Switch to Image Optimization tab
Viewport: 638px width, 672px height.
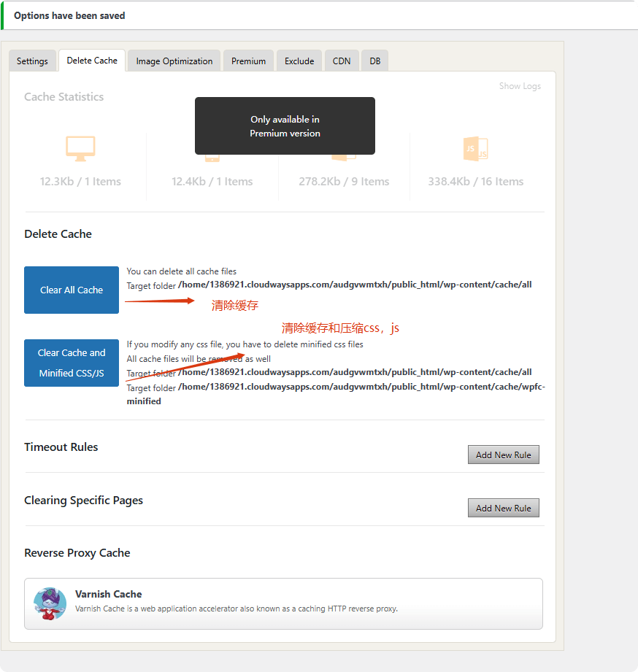point(174,61)
